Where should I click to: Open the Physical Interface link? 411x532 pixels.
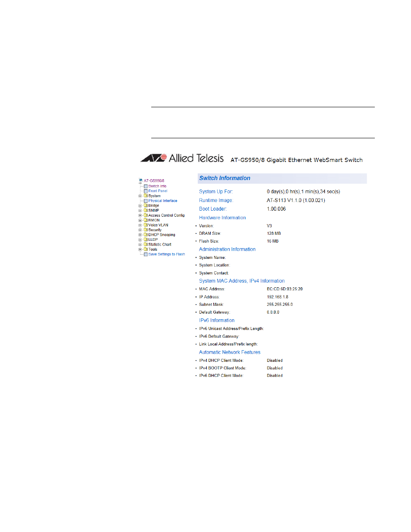pyautogui.click(x=163, y=201)
